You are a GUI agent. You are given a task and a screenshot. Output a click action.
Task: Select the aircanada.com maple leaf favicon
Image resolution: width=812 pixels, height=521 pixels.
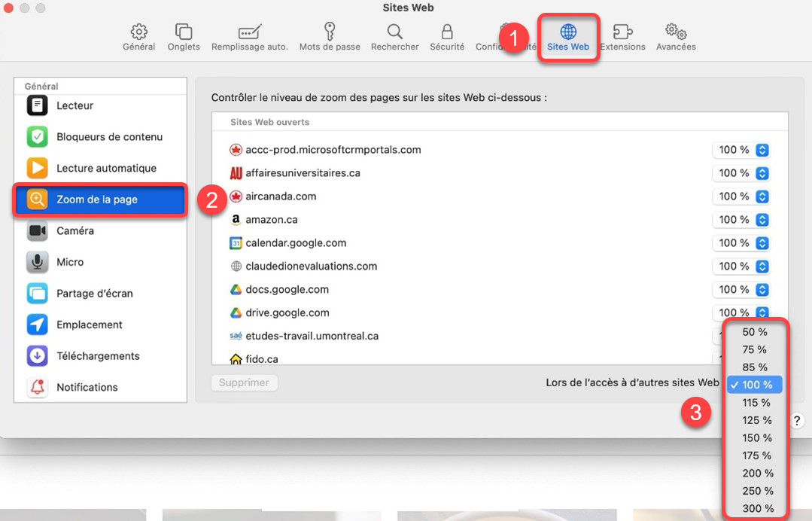(x=236, y=197)
